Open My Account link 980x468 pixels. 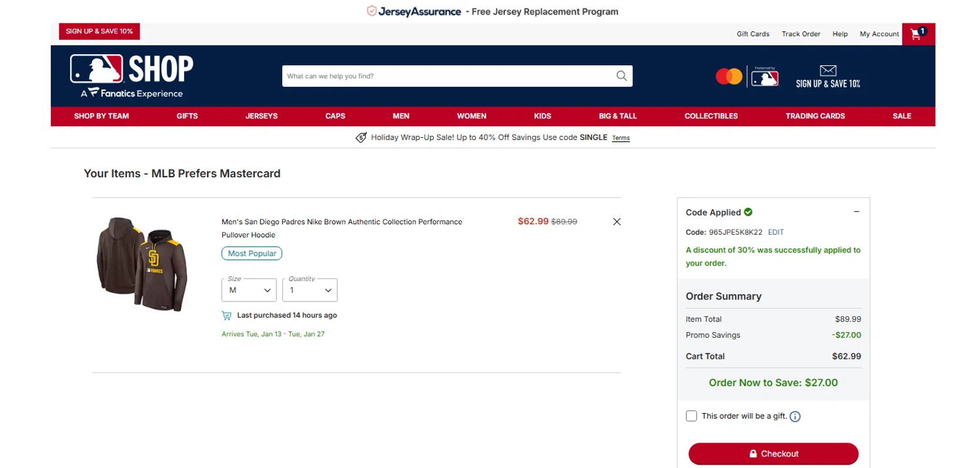click(x=879, y=34)
